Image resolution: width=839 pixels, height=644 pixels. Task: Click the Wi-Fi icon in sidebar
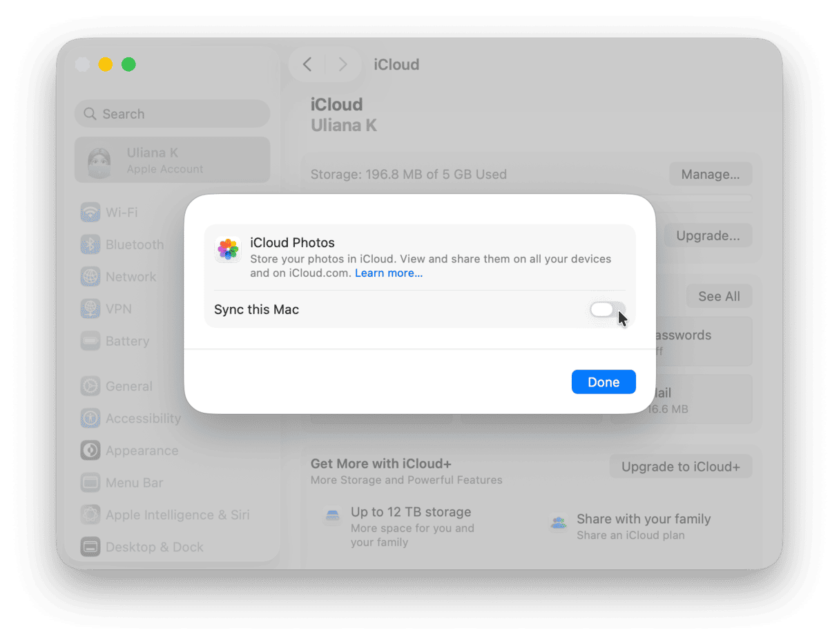coord(90,213)
